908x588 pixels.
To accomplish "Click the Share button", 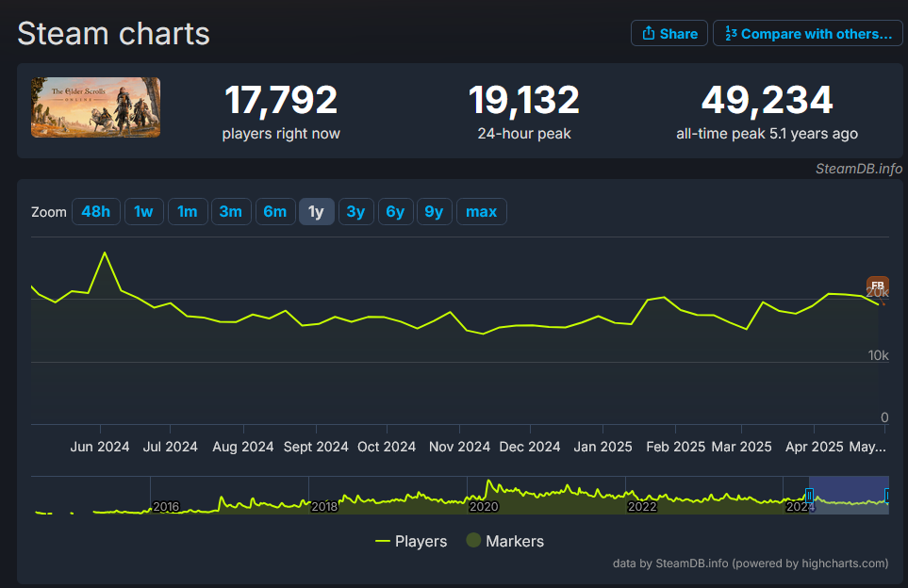I will pyautogui.click(x=669, y=34).
